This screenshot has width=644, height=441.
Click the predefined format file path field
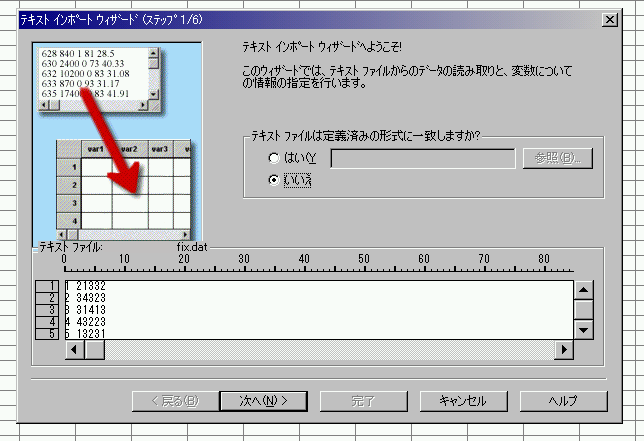click(423, 158)
